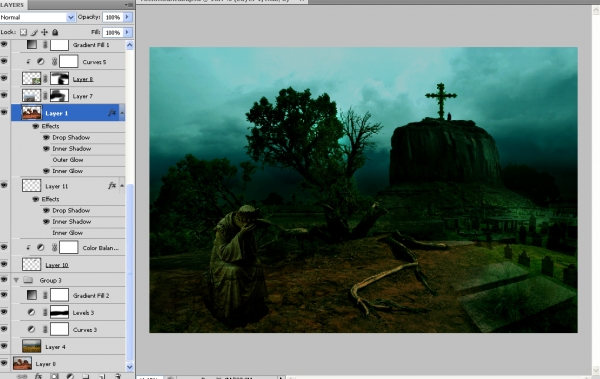Viewport: 600px width, 379px height.
Task: Hide Layer 11's Inner Shadow effect
Action: (46, 222)
